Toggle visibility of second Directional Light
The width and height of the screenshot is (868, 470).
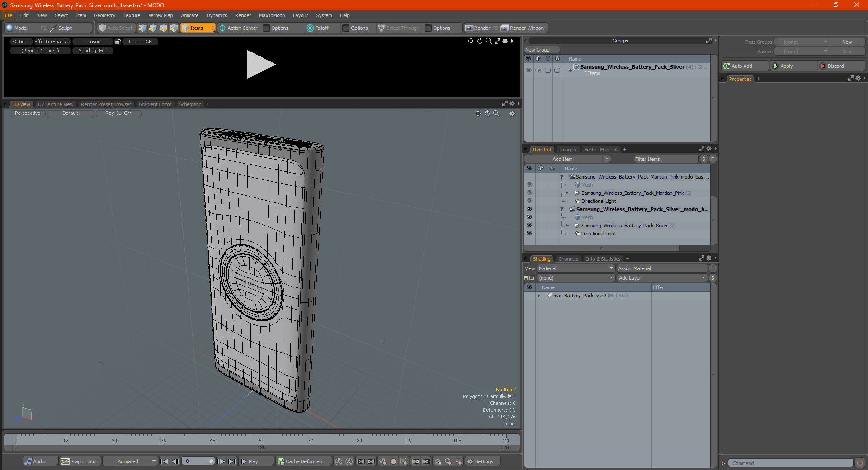(529, 234)
